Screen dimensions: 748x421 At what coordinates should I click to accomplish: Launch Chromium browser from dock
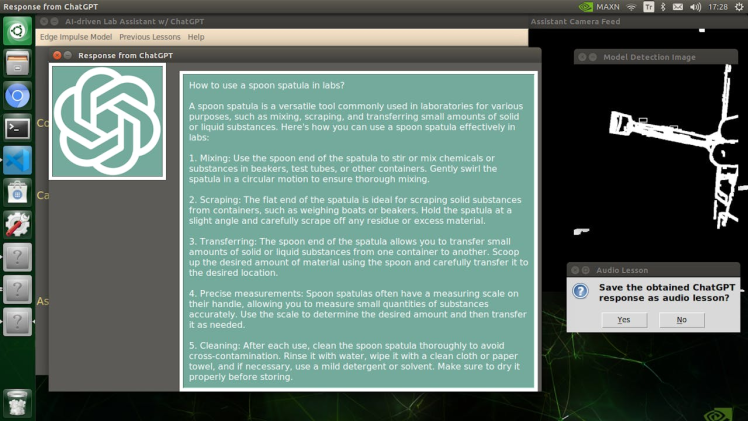point(17,96)
